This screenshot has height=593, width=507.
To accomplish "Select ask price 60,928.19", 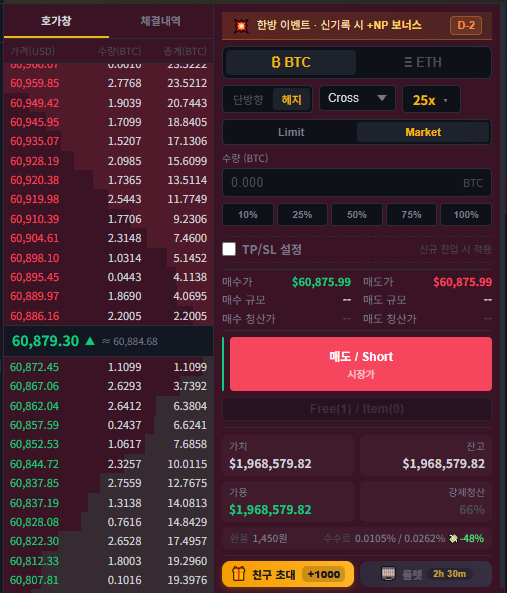I will click(35, 161).
